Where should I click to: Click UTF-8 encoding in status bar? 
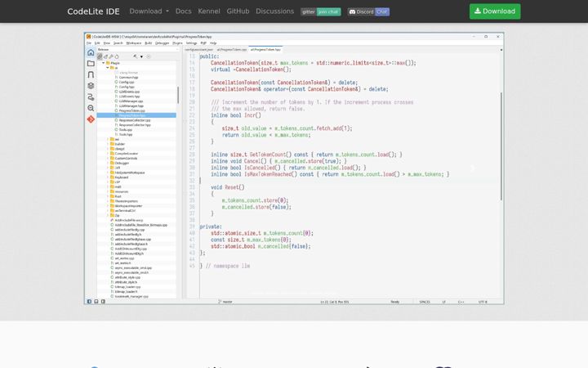(x=483, y=302)
